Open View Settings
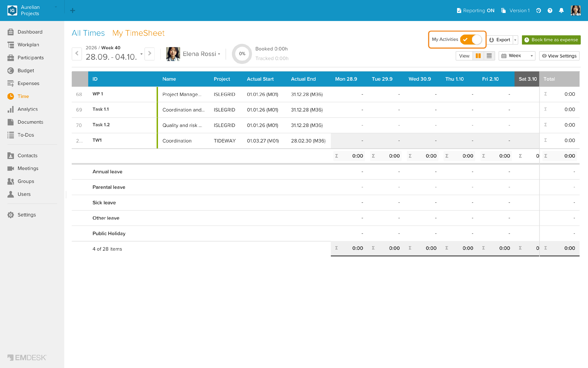The height and width of the screenshot is (368, 588). 559,56
